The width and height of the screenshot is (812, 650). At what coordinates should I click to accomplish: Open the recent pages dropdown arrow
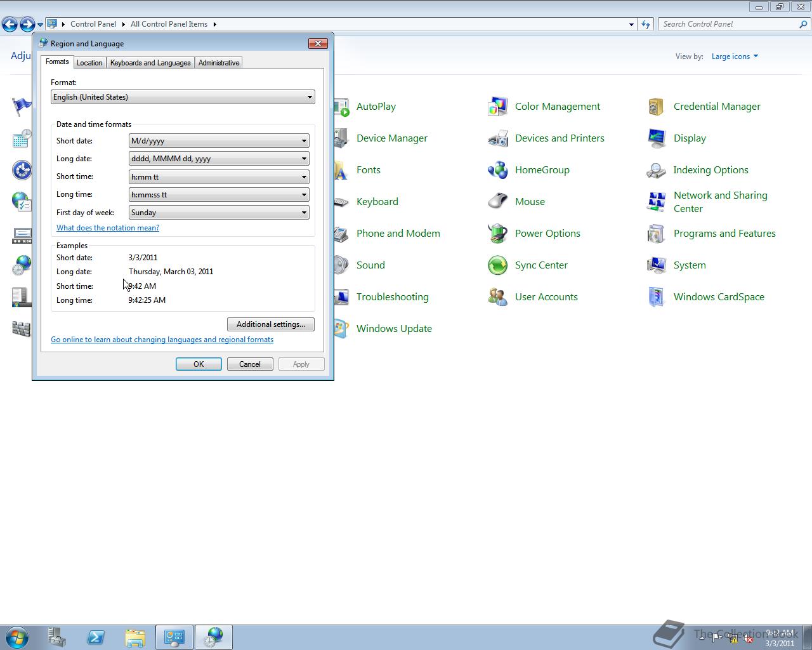pos(40,24)
